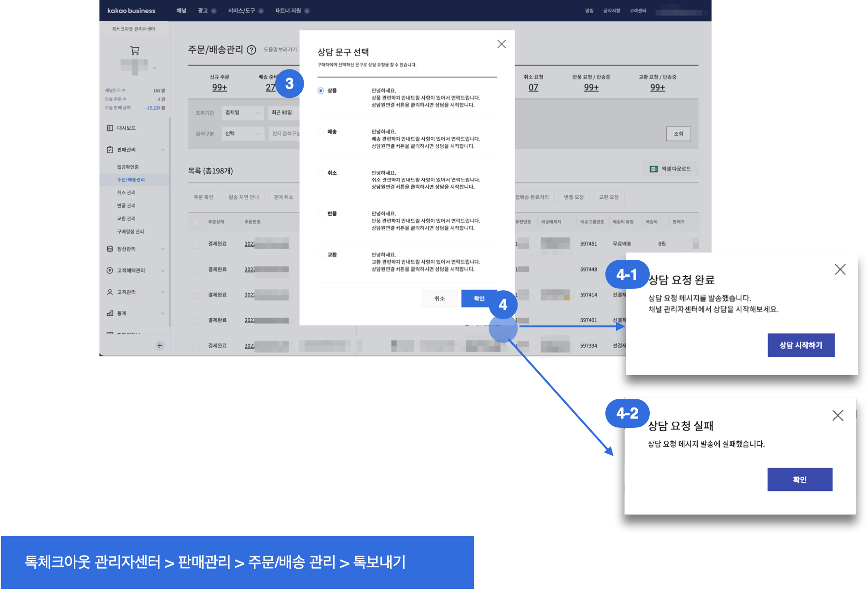Select the 취소 radio option
The height and width of the screenshot is (590, 868).
321,173
